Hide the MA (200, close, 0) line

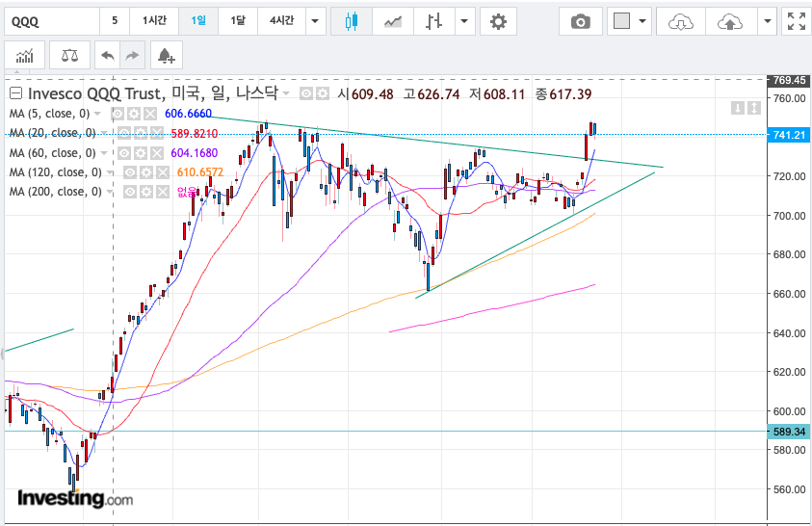(x=130, y=192)
